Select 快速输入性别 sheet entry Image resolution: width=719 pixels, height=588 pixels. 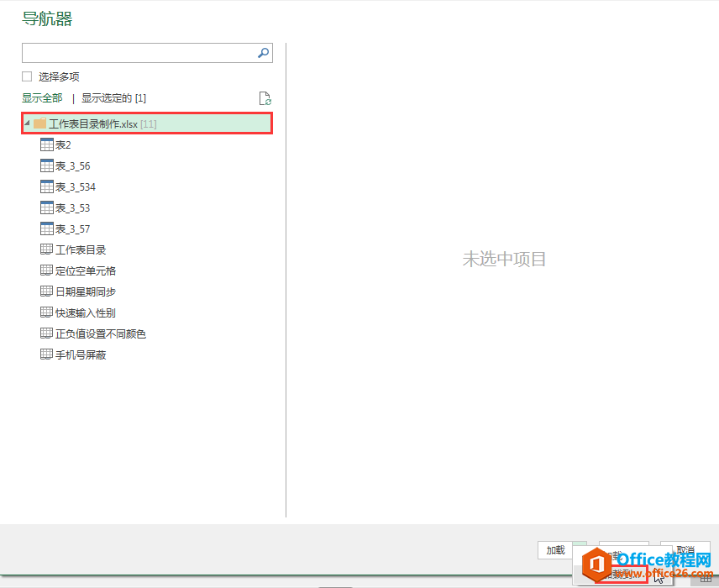[78, 312]
